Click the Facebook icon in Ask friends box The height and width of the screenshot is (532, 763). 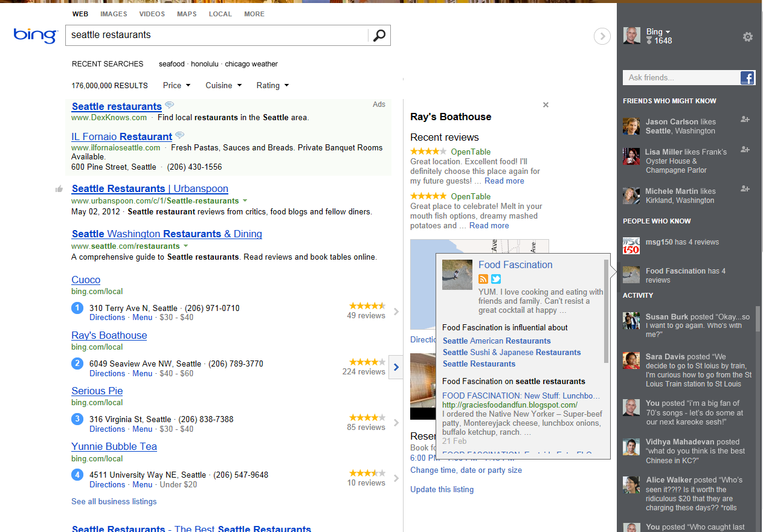(747, 77)
